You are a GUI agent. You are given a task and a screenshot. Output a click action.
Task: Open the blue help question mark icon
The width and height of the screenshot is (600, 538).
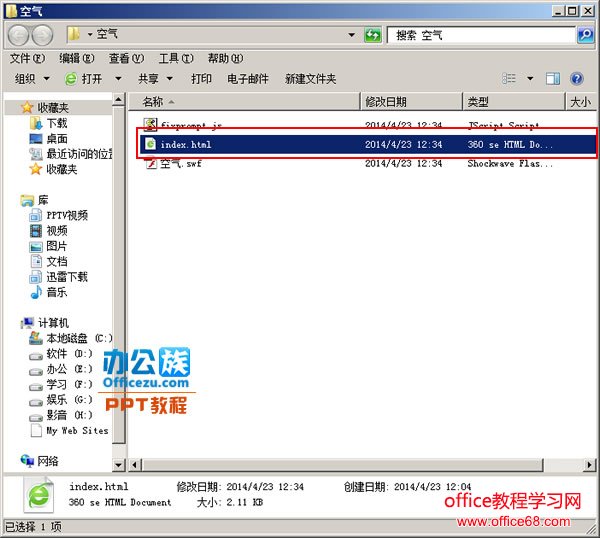click(577, 79)
